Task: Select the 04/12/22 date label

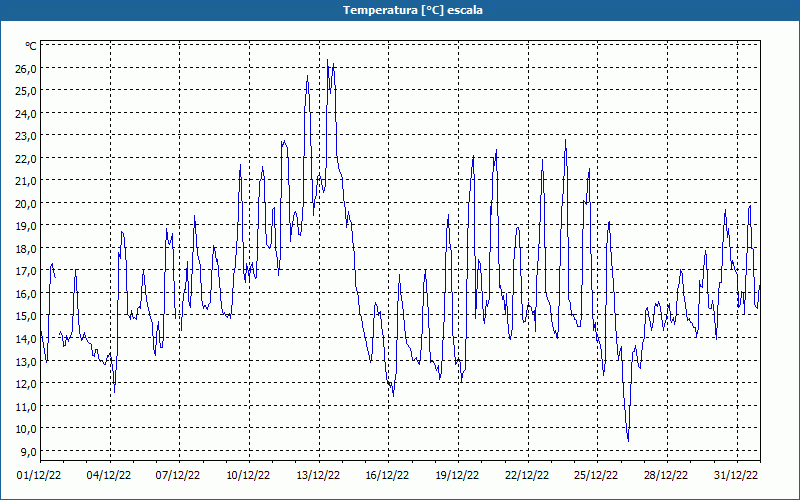Action: click(109, 475)
